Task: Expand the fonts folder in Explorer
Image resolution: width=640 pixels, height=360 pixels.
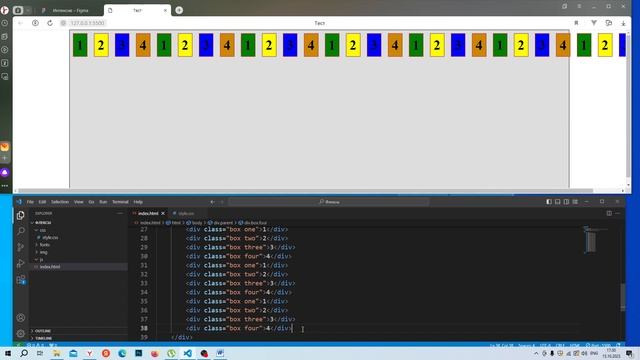Action: 44,244
